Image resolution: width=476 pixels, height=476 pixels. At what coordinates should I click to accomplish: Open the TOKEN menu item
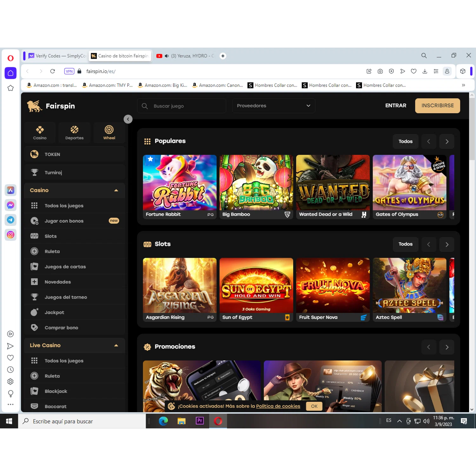[x=75, y=154]
